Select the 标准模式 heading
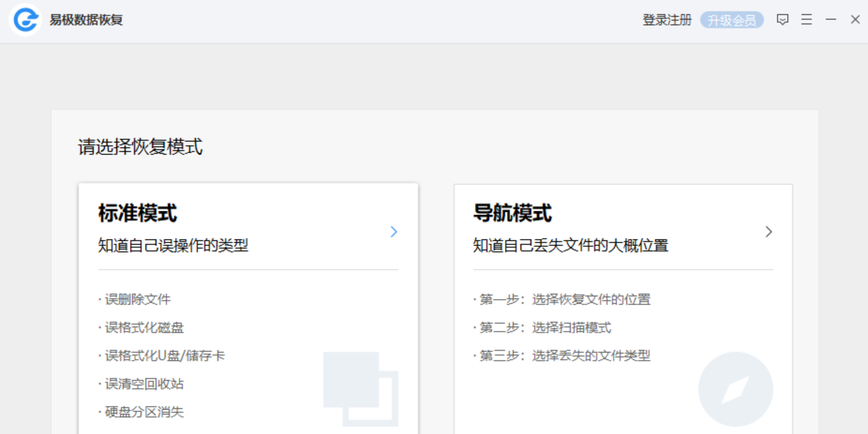868x434 pixels. [137, 213]
